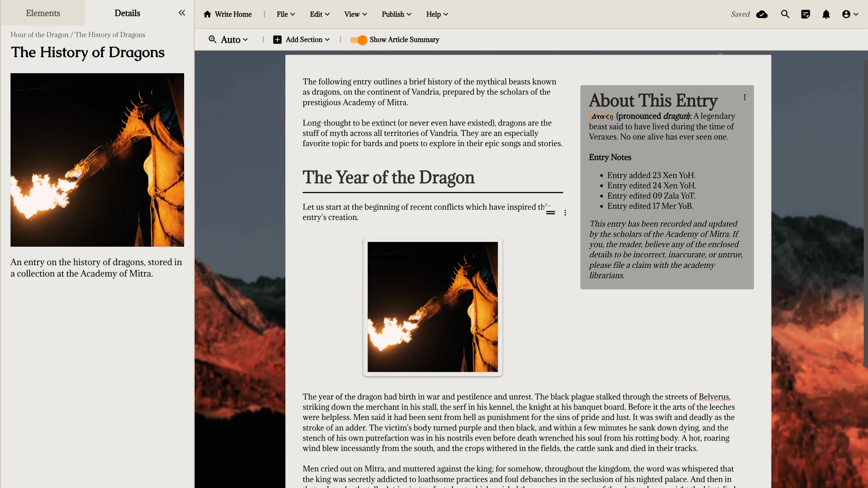The width and height of the screenshot is (868, 488).
Task: Click the cloud saved status icon
Action: (762, 14)
